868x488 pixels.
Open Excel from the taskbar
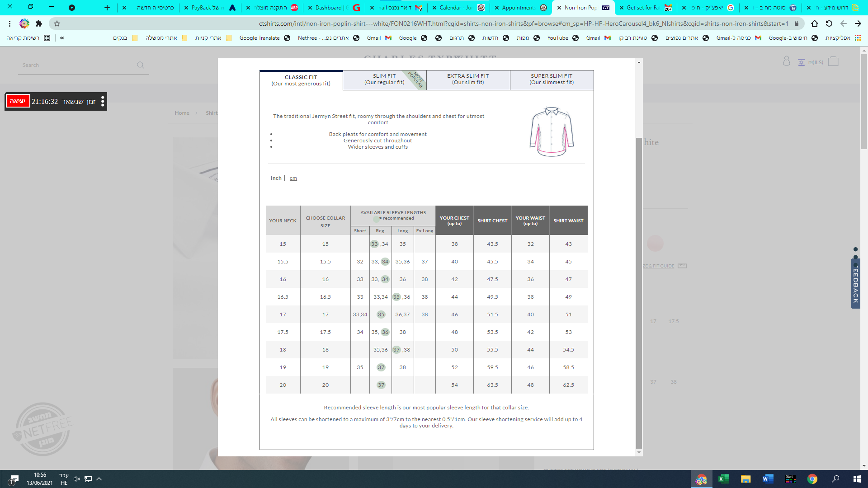tap(723, 479)
